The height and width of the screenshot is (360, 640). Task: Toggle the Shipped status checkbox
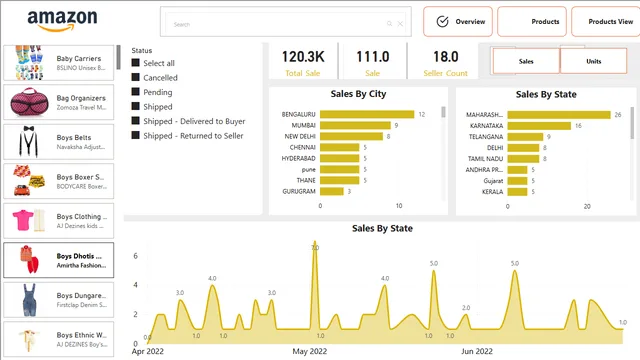(136, 106)
